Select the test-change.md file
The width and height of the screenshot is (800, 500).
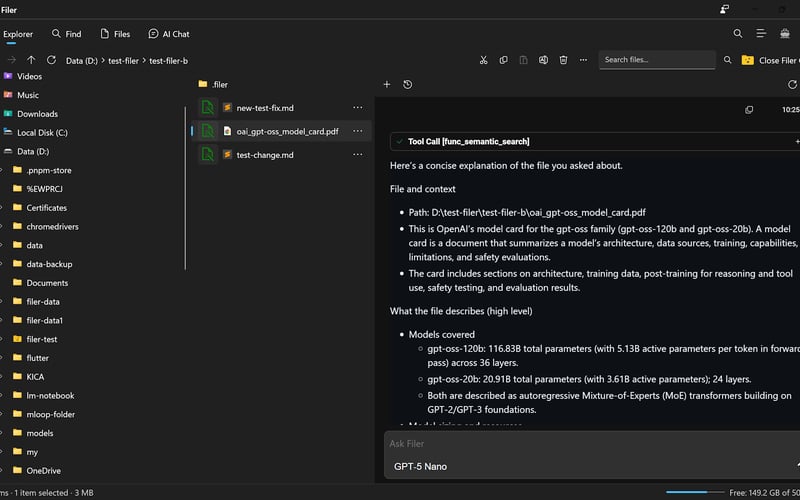[x=265, y=155]
